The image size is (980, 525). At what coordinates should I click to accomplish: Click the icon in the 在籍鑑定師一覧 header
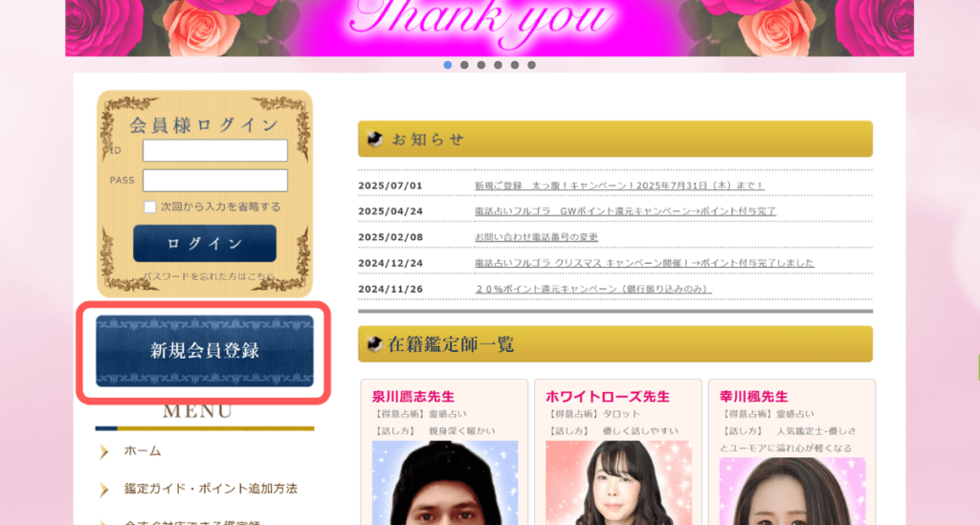[375, 344]
